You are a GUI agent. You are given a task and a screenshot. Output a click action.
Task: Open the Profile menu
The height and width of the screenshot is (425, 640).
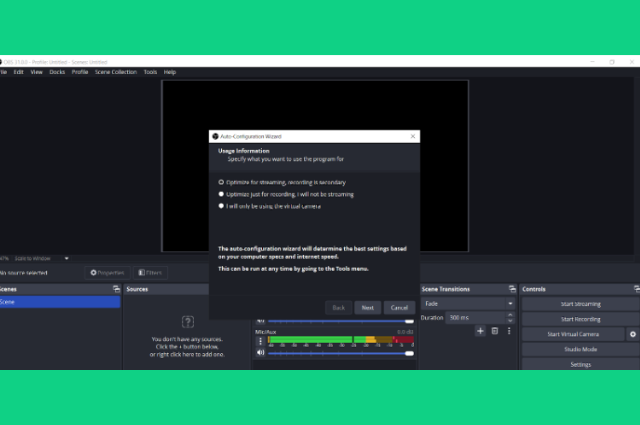(80, 72)
